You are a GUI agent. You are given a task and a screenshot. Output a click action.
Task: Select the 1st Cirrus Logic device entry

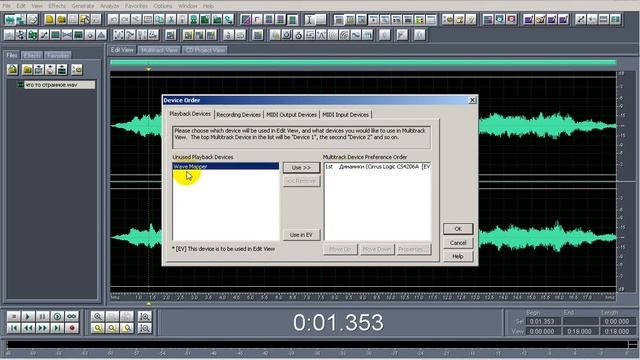coord(378,167)
